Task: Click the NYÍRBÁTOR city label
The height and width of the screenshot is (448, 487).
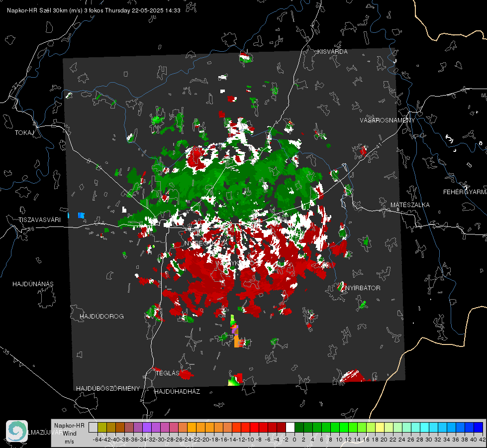Action: [x=363, y=288]
